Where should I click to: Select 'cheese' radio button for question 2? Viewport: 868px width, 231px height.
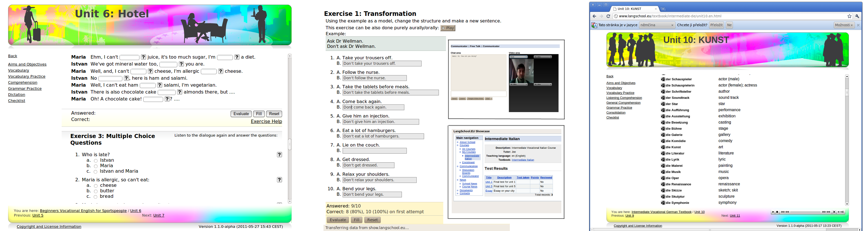pos(96,186)
